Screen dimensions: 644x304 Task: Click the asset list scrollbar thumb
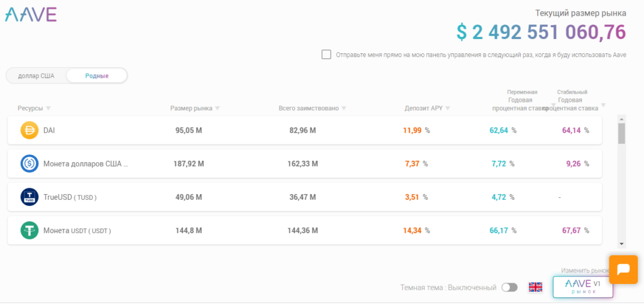621,133
